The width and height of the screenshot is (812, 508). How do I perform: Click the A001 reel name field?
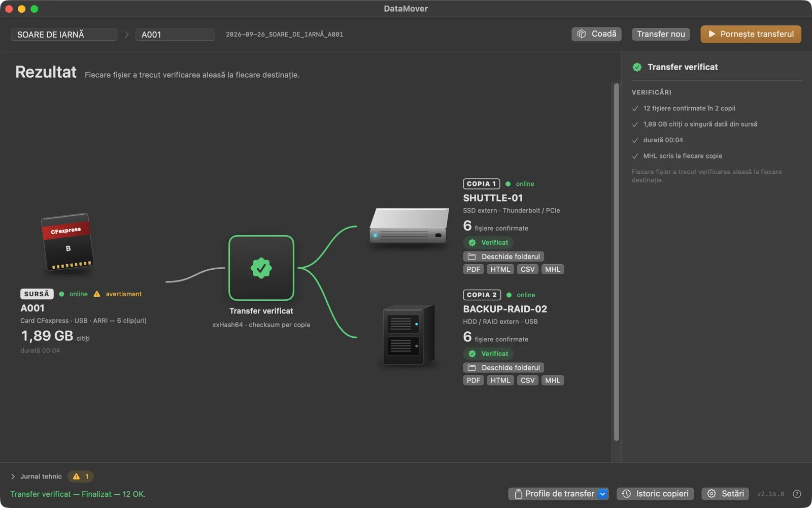[175, 35]
